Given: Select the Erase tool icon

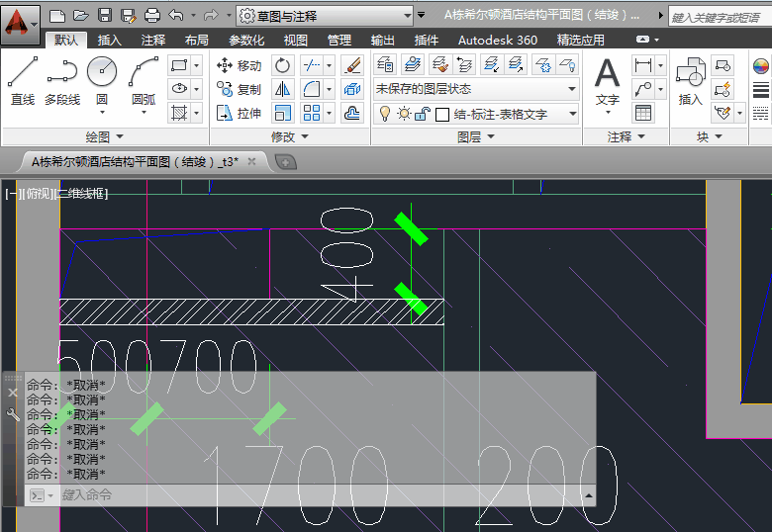Looking at the screenshot, I should click(x=352, y=65).
